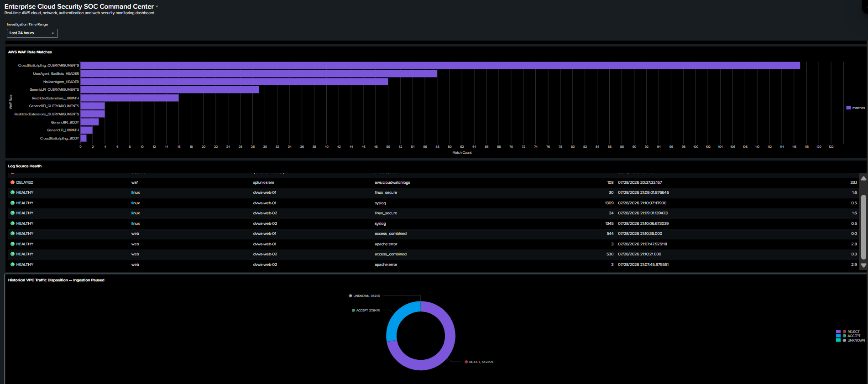This screenshot has height=384, width=868.
Task: Click the timestamp 07/28/2026 21:10:36.000
Action: (x=640, y=234)
